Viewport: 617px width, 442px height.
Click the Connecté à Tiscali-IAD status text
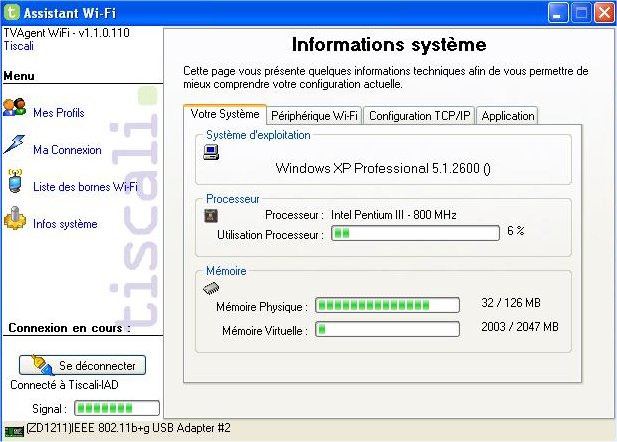pyautogui.click(x=64, y=385)
